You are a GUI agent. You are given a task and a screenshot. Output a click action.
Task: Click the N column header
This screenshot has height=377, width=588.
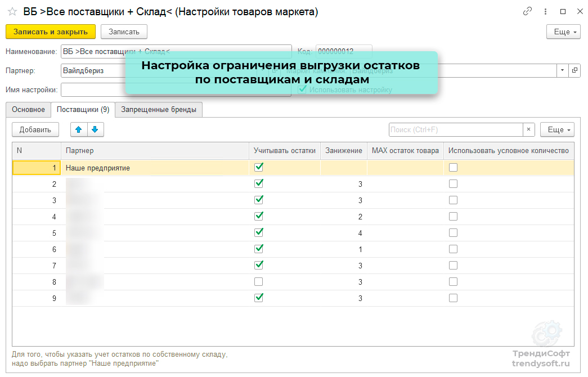tap(37, 151)
